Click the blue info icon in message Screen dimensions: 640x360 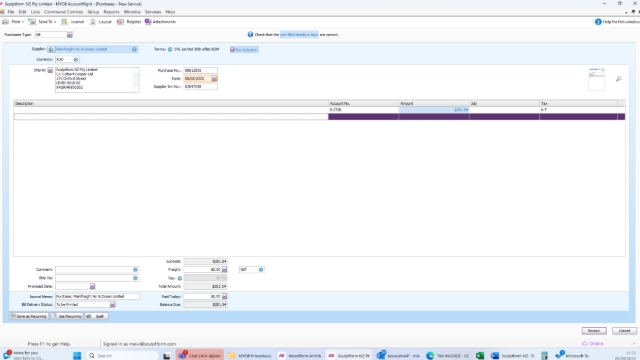(250, 35)
